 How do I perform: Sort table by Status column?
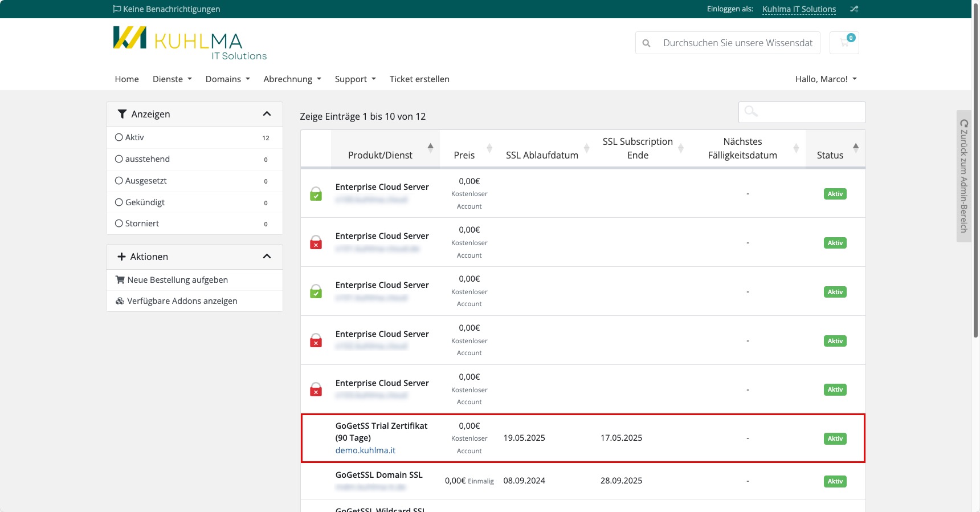pyautogui.click(x=835, y=149)
